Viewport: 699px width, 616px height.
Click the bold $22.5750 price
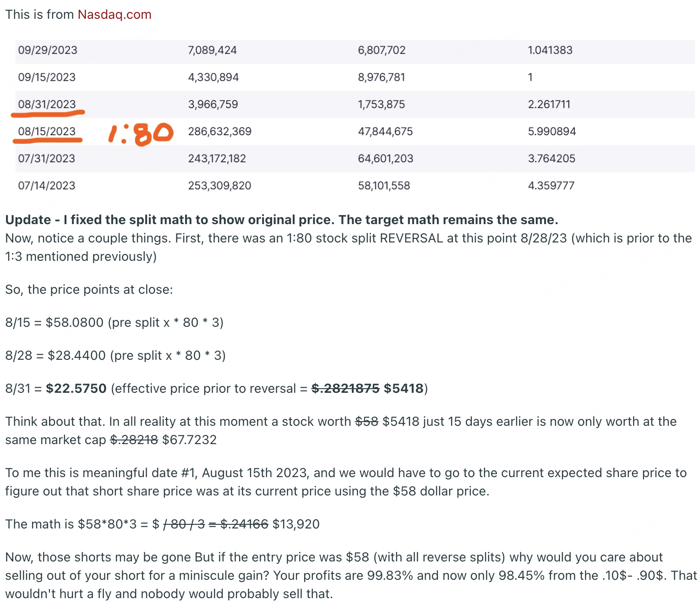pos(76,389)
